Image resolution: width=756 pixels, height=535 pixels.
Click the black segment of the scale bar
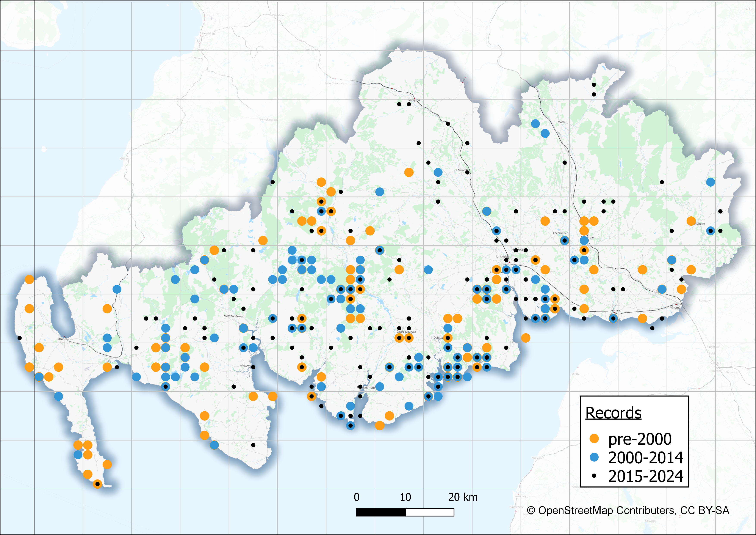(381, 512)
